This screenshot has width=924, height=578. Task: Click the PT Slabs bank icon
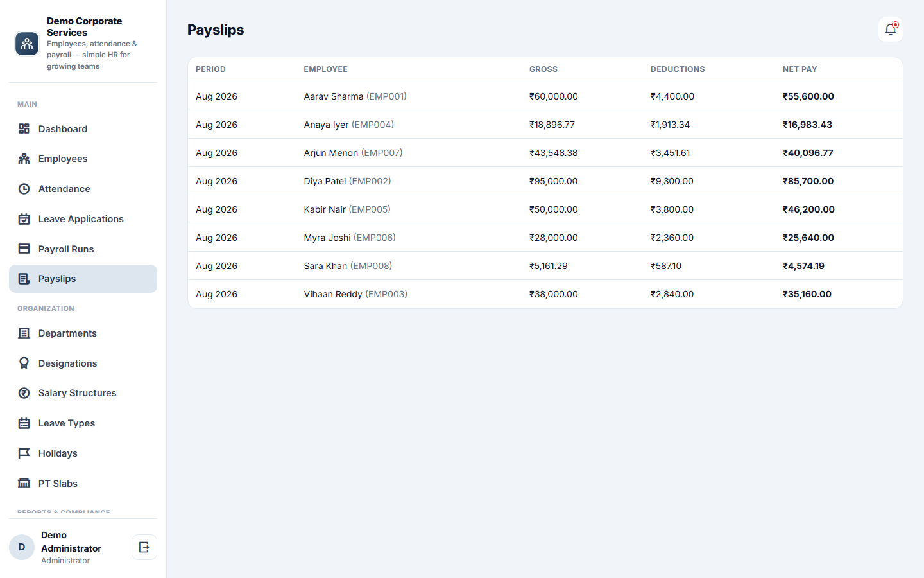coord(24,483)
